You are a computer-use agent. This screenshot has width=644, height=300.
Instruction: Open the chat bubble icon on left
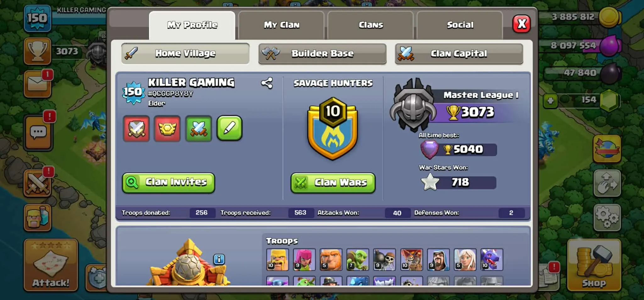tap(38, 132)
